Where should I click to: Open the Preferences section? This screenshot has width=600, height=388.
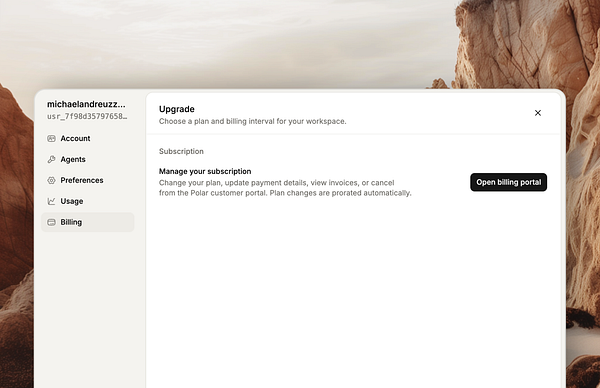[87, 180]
